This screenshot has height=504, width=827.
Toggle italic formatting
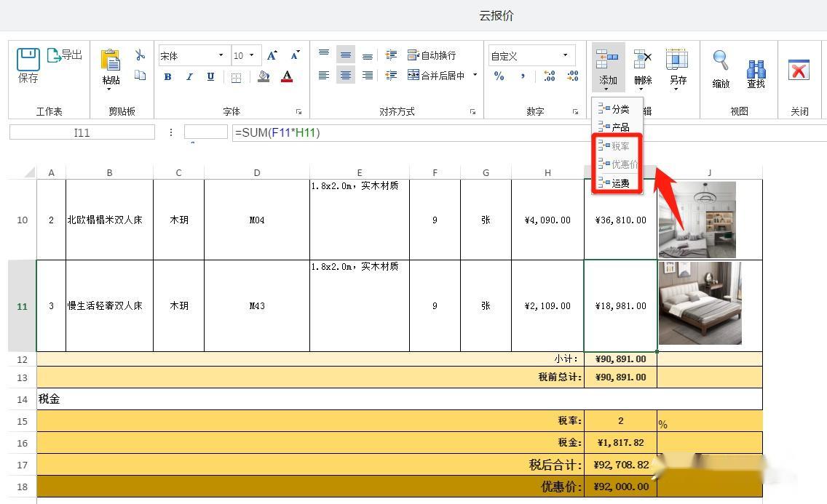click(x=189, y=77)
